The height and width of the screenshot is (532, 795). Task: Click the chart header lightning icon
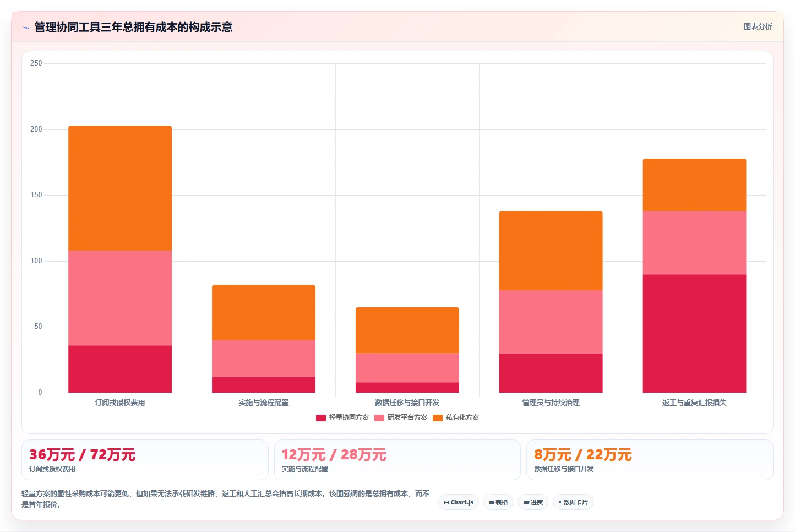26,28
